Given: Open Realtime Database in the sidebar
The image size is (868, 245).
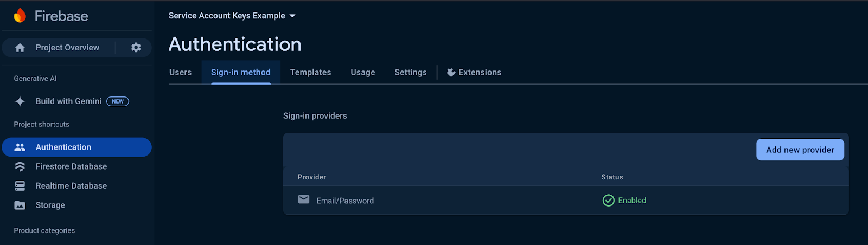Looking at the screenshot, I should [71, 186].
